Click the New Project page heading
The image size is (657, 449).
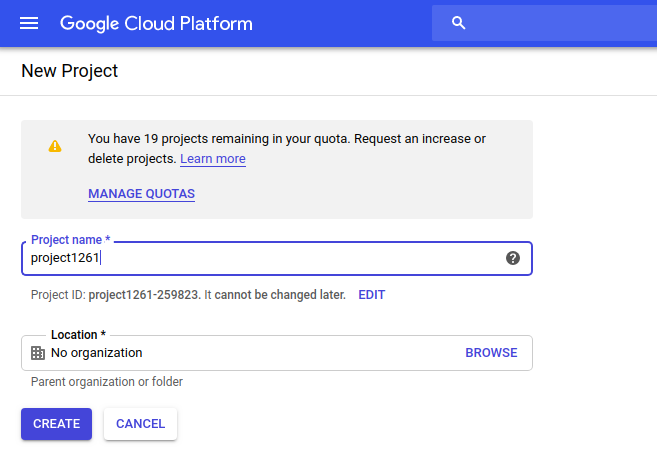(70, 71)
